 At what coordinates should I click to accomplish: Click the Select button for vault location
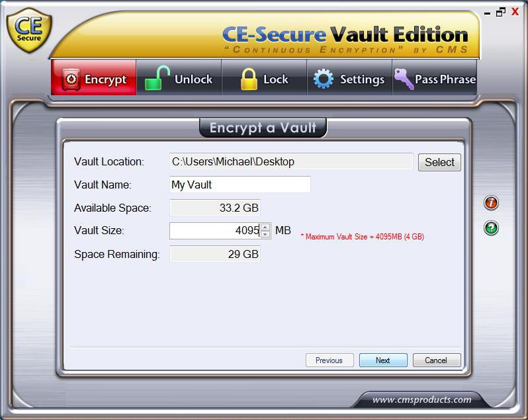pyautogui.click(x=439, y=162)
